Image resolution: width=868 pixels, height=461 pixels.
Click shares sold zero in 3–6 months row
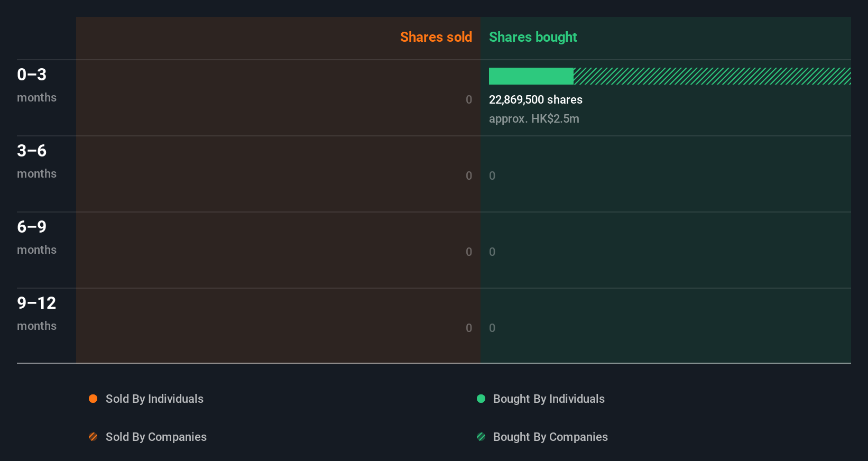pos(469,176)
